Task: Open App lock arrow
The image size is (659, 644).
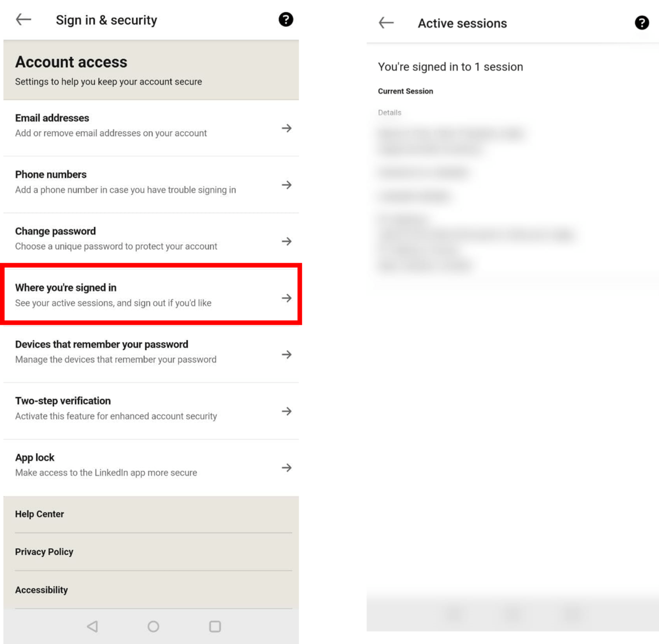Action: (x=287, y=468)
